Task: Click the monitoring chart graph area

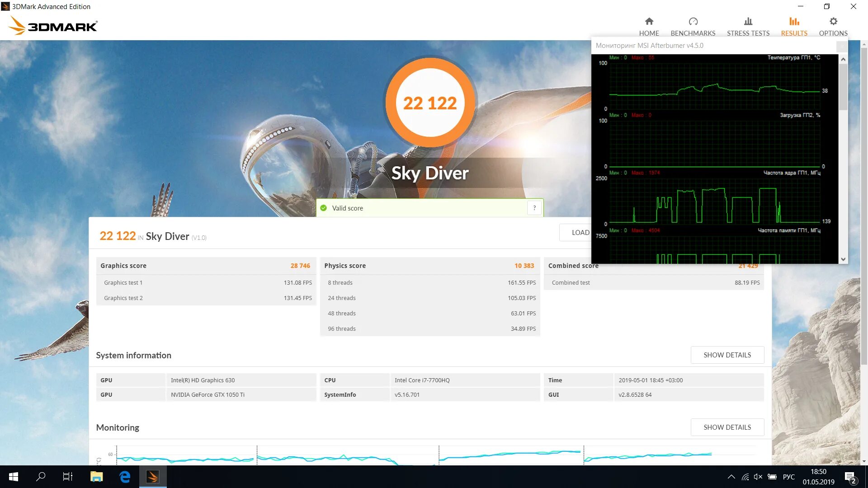Action: point(436,455)
